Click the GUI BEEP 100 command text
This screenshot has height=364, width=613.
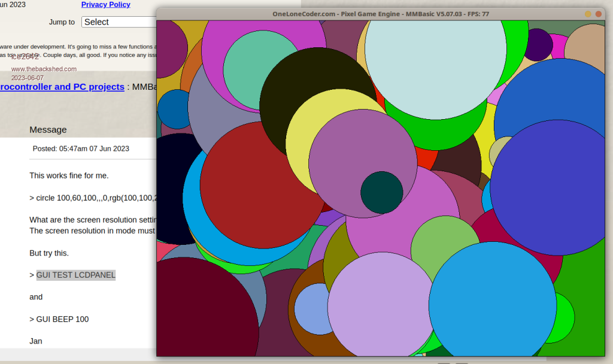62,319
